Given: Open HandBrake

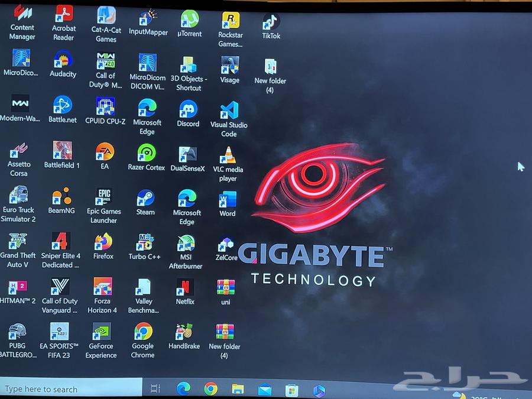Looking at the screenshot, I should pos(184,332).
